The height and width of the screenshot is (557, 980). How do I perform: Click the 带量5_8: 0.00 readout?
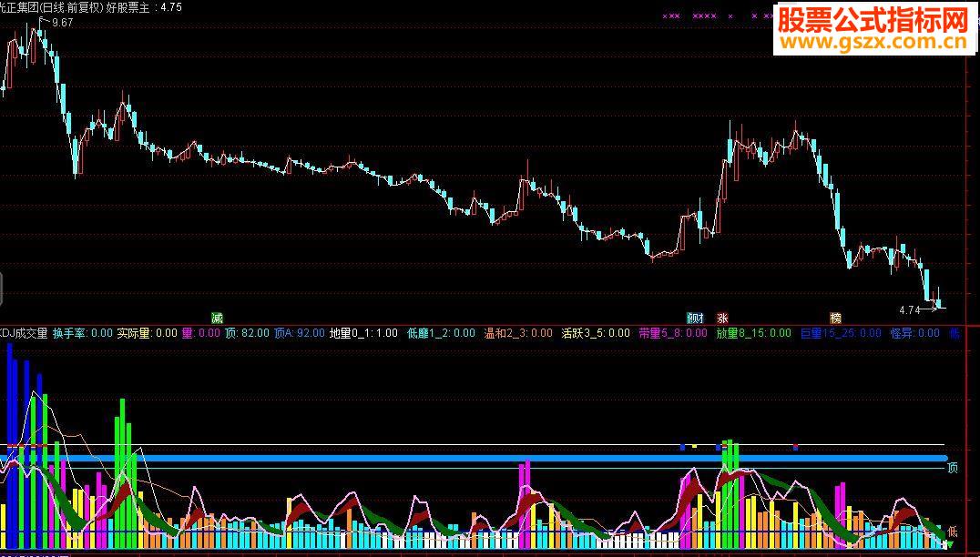click(673, 333)
